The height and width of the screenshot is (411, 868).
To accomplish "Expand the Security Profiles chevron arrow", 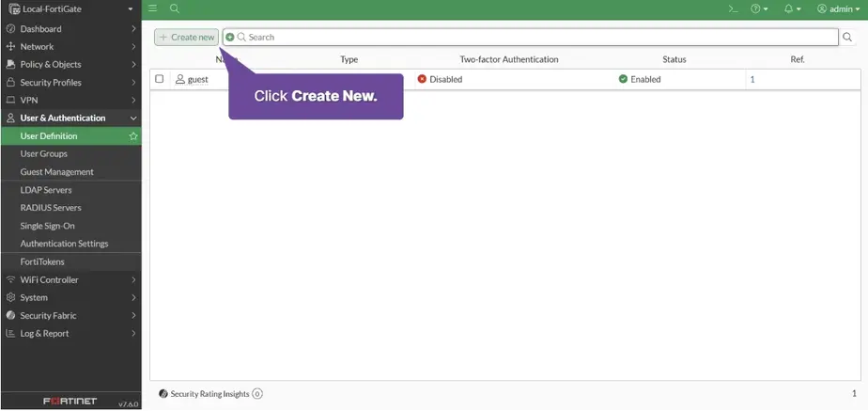I will (133, 83).
